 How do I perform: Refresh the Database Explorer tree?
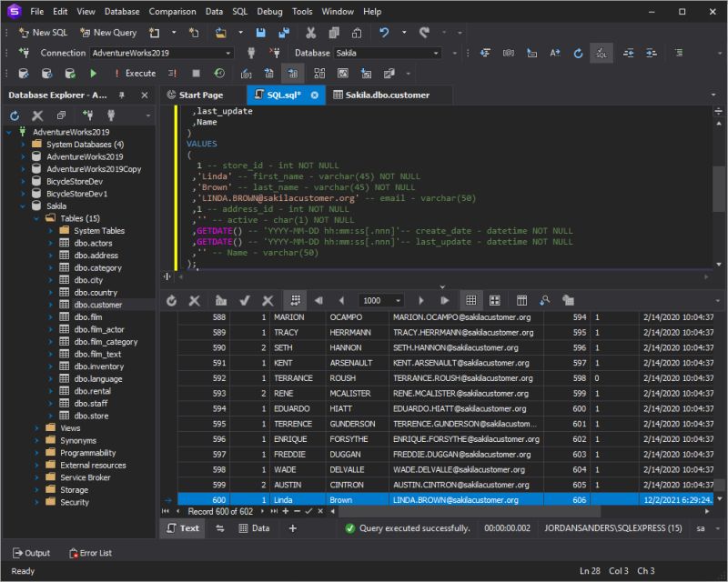[x=15, y=115]
